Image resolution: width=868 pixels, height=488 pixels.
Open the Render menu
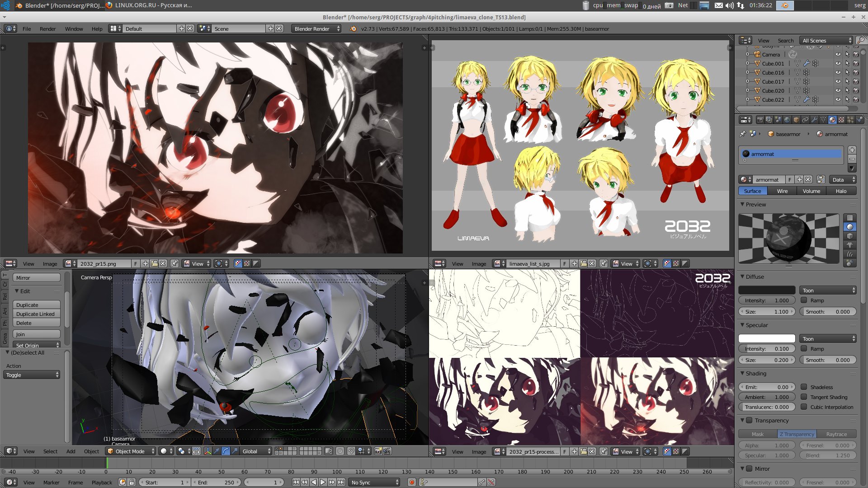point(47,29)
